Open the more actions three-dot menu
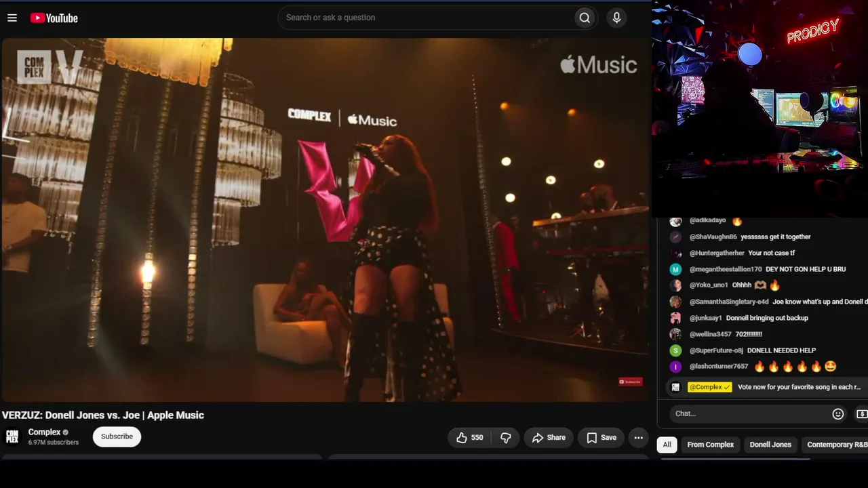 pos(638,438)
